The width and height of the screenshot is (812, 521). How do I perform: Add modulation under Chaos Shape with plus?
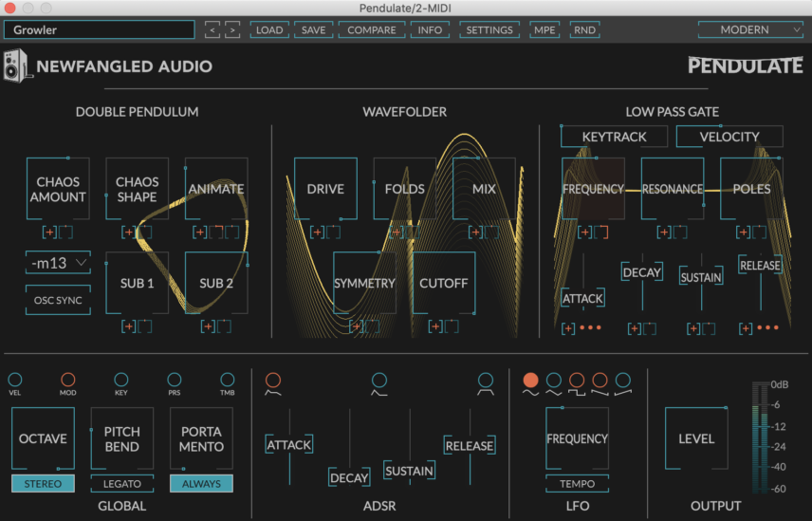[128, 232]
